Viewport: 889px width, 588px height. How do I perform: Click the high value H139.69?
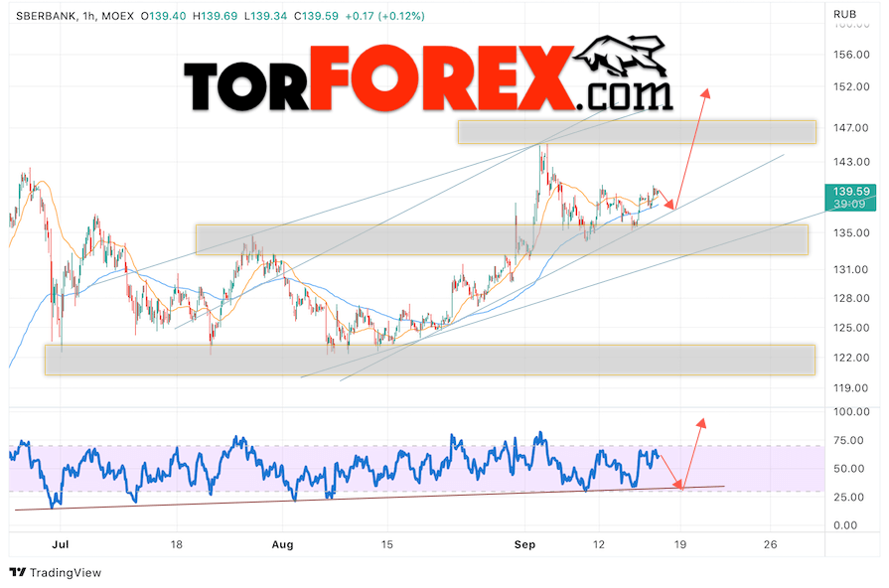tap(215, 16)
